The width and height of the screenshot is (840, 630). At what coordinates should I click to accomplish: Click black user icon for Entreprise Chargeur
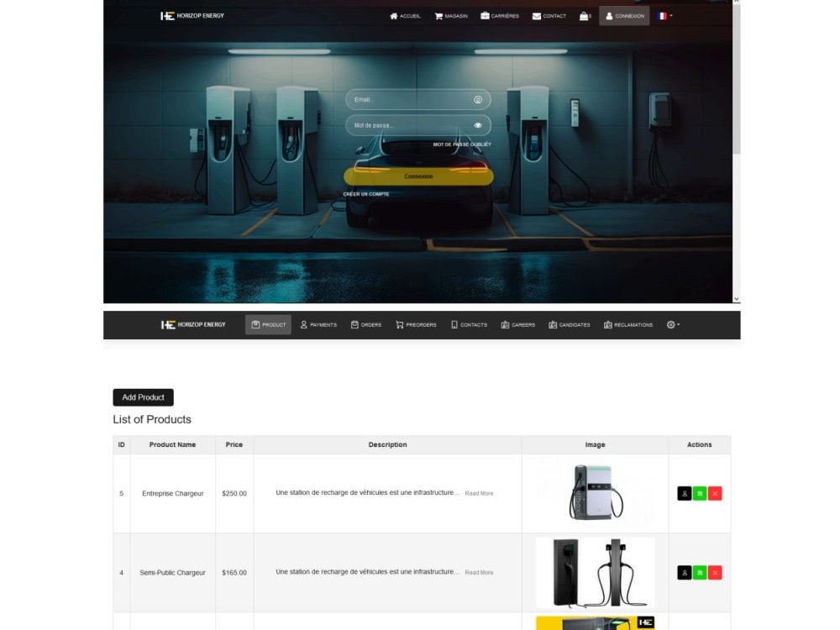click(x=684, y=493)
